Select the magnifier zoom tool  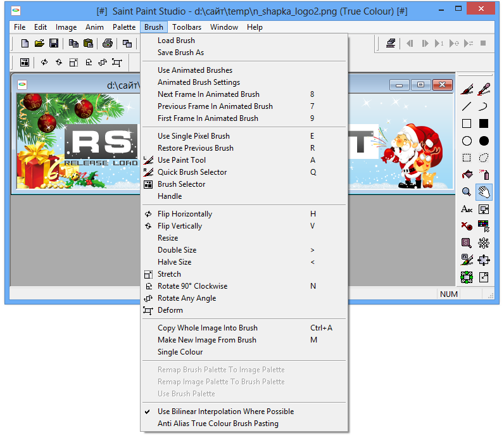[467, 192]
